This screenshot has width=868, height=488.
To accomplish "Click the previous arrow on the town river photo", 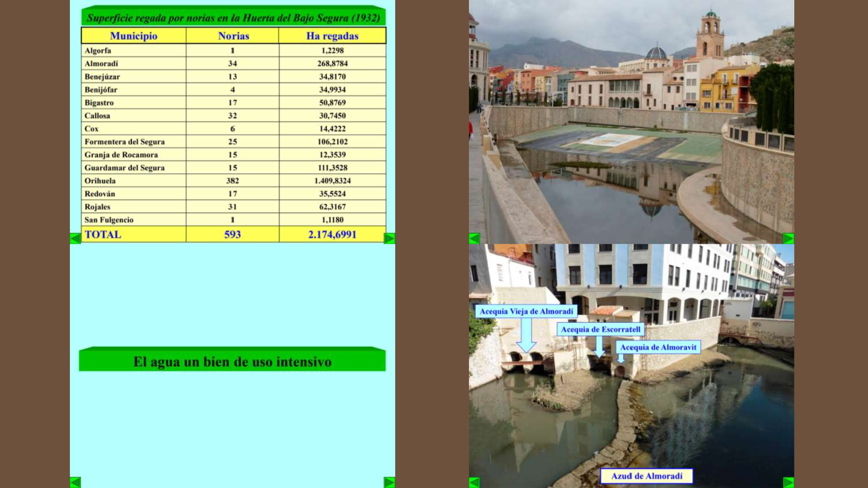I will click(x=474, y=238).
